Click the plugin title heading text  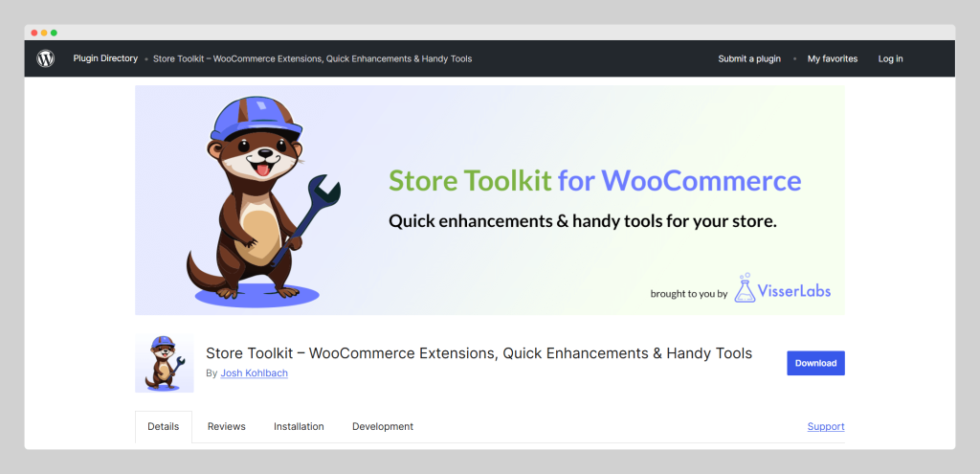(x=479, y=353)
